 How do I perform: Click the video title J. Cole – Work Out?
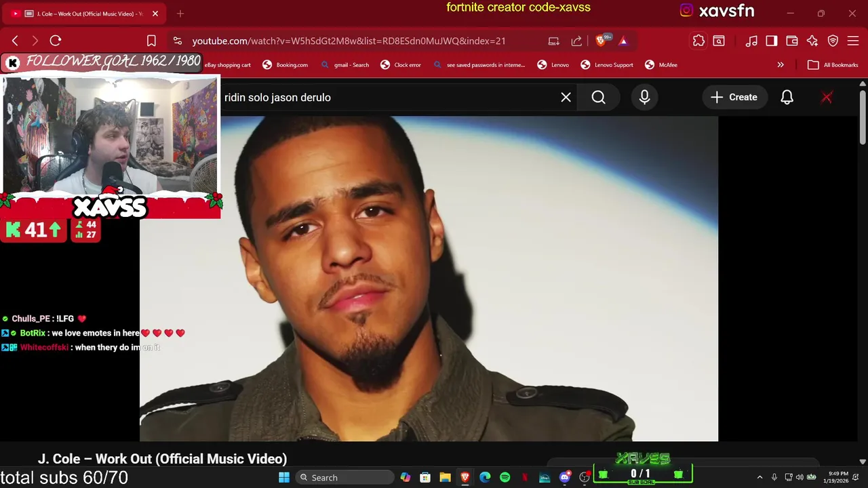coord(163,459)
